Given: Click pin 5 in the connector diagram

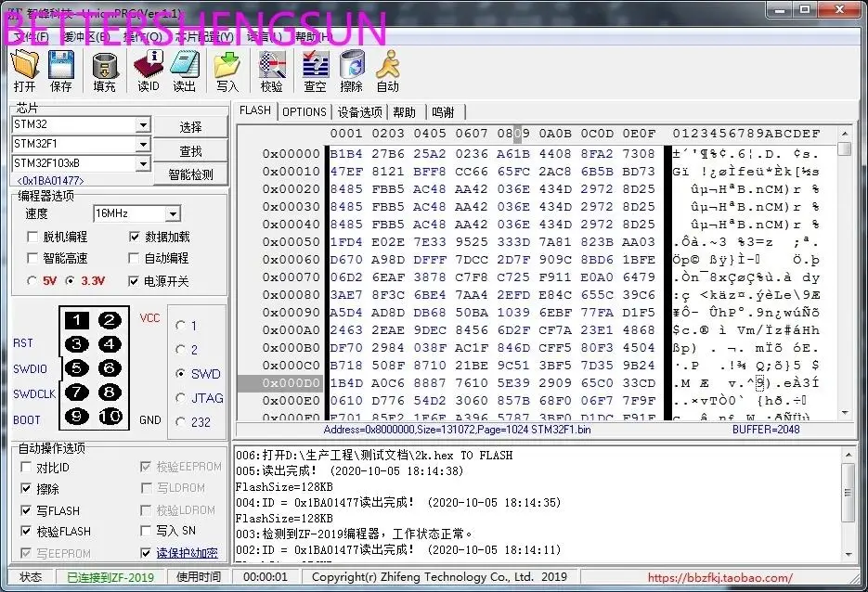Looking at the screenshot, I should point(77,368).
